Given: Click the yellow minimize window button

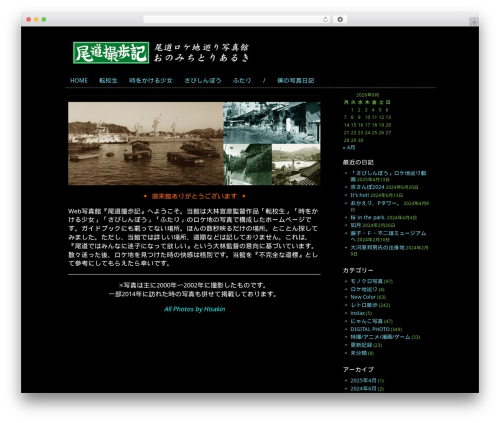Looking at the screenshot, I should pos(36,19).
